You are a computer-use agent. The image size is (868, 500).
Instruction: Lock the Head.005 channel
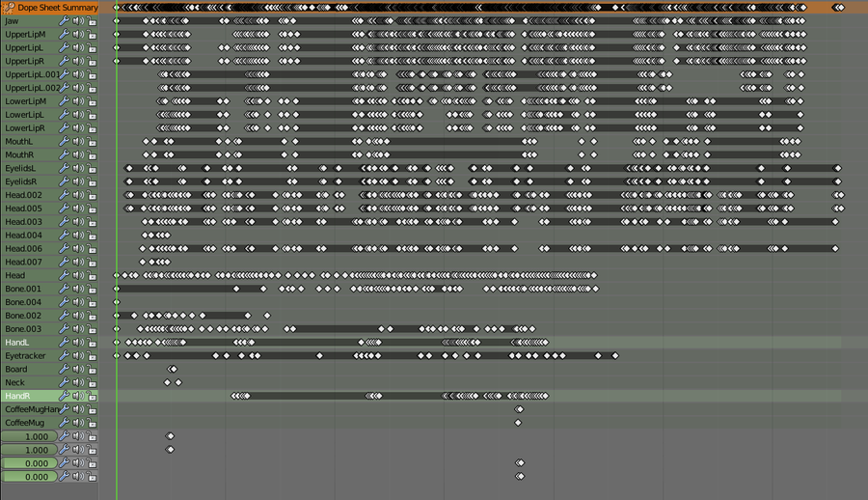coord(92,208)
